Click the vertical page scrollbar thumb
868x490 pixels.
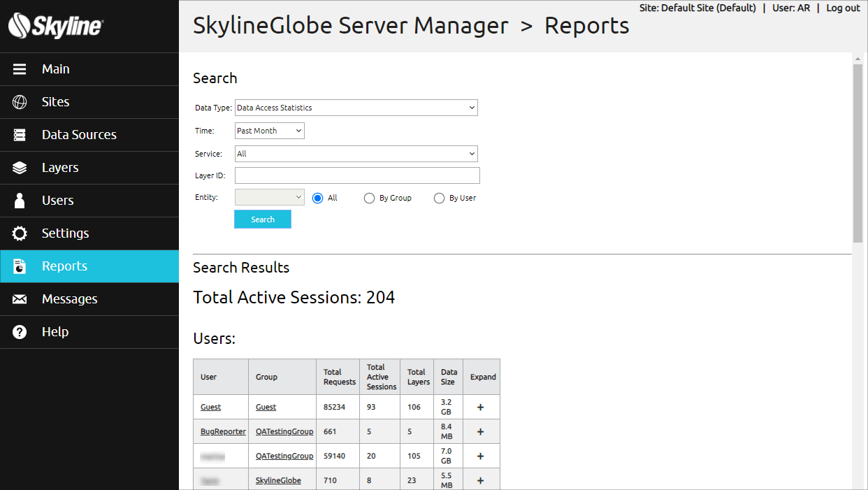[x=858, y=154]
